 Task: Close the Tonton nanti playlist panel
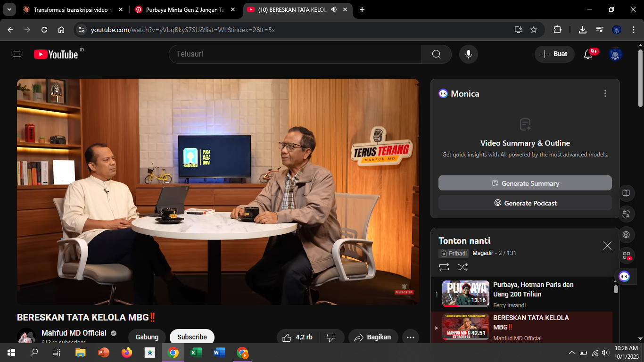pos(607,246)
